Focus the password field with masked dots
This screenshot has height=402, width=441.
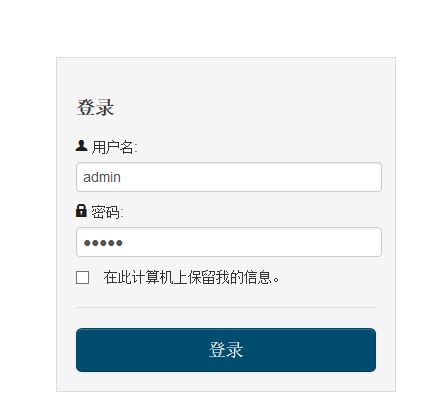229,242
